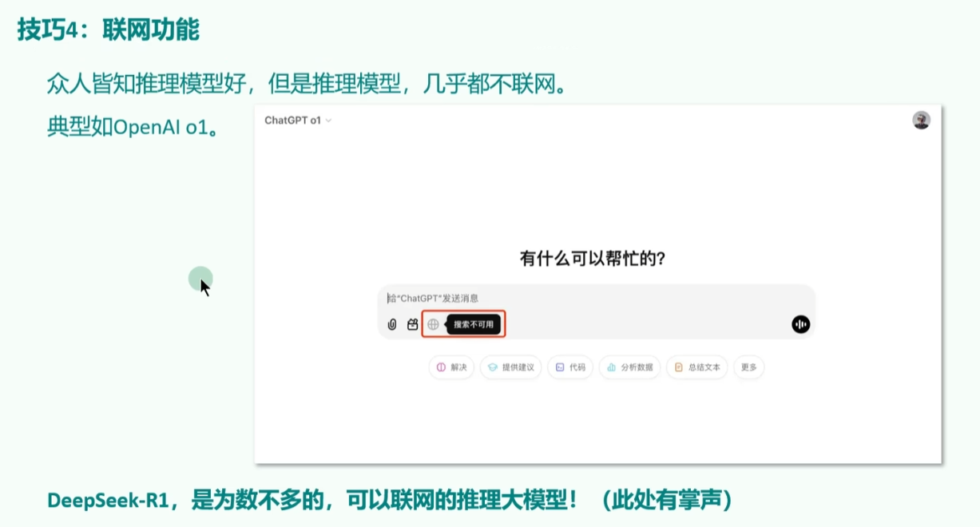
Task: Choose the 分析数据 suggestion chip
Action: (630, 367)
